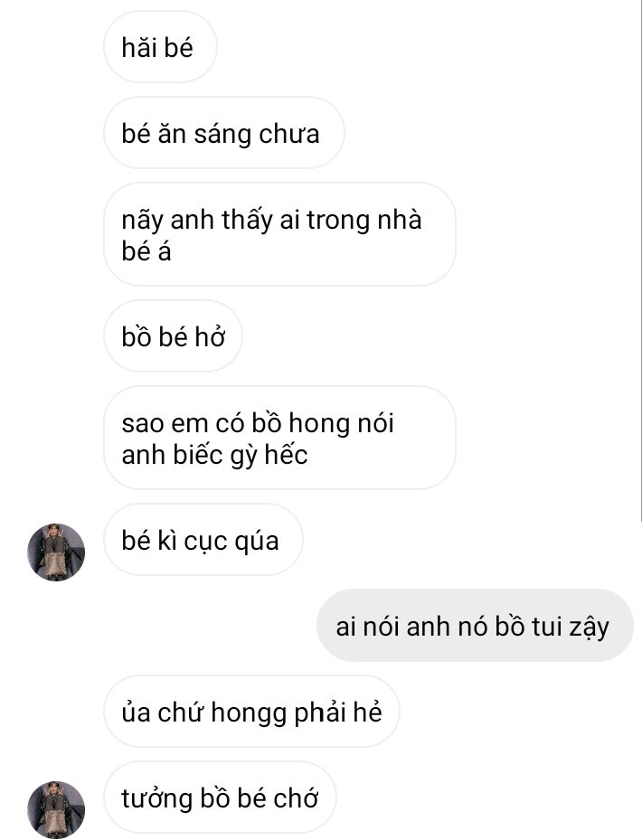Select the 'bé kì cục qúa' bubble
This screenshot has width=642, height=840.
click(x=203, y=540)
